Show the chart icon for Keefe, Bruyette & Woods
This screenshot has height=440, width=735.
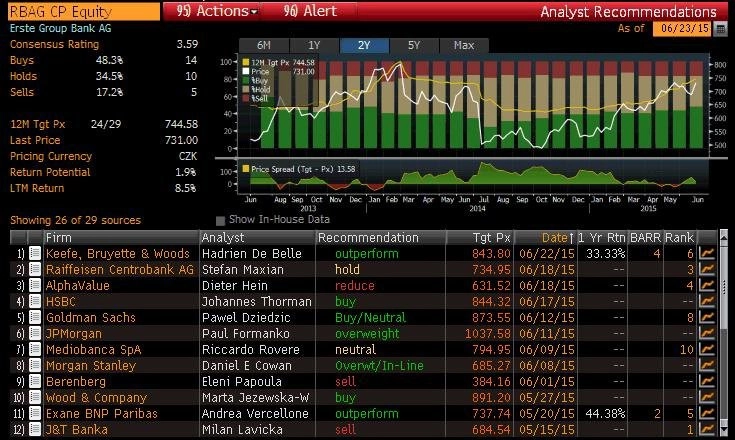pos(706,254)
